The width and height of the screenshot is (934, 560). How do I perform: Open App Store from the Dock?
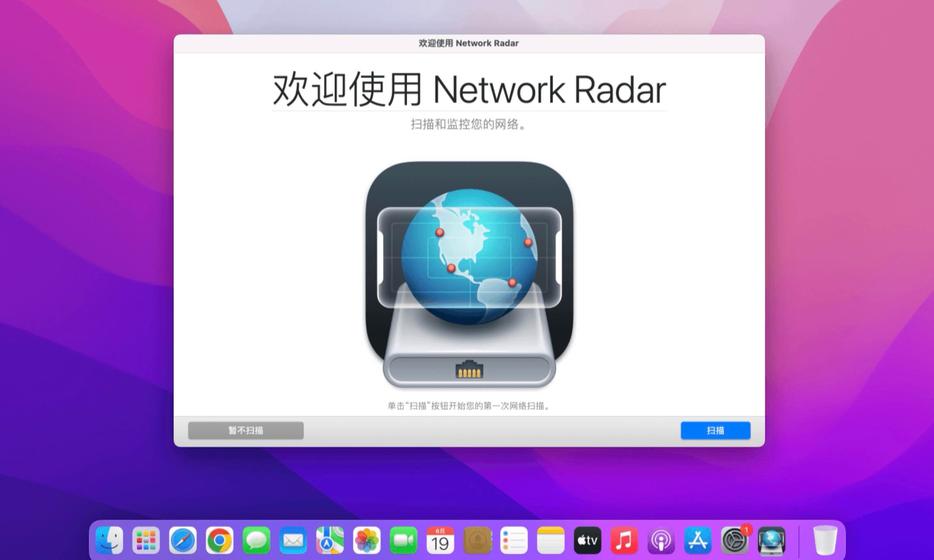pos(698,540)
